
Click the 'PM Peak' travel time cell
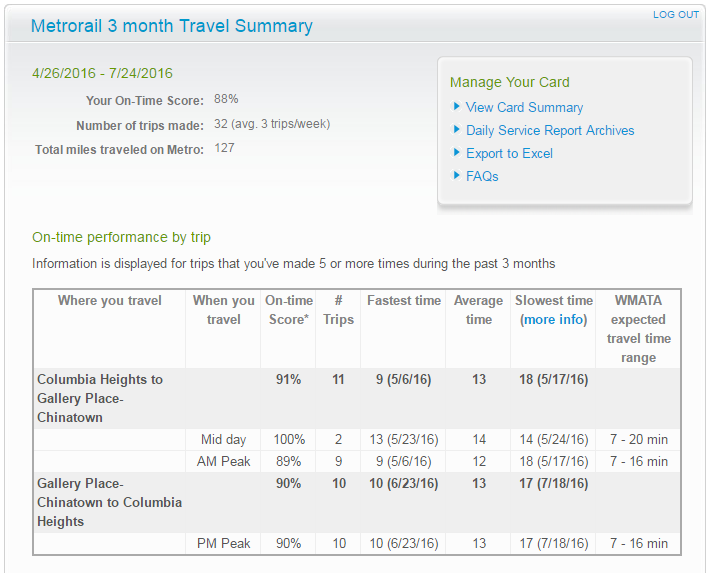point(224,543)
